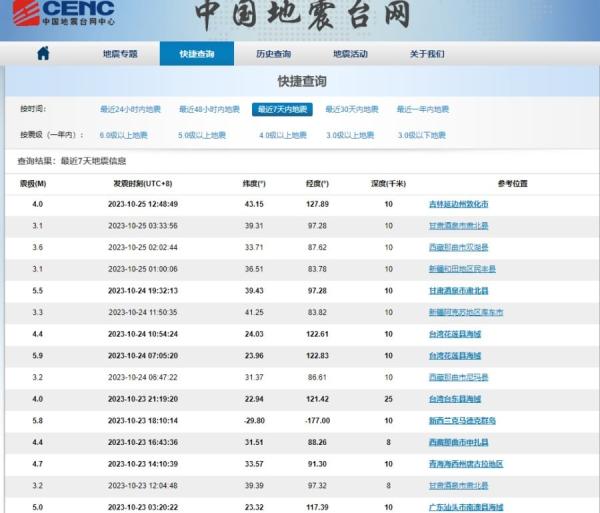Filter by 最近一年内地震
This screenshot has height=513, width=600.
coord(423,109)
